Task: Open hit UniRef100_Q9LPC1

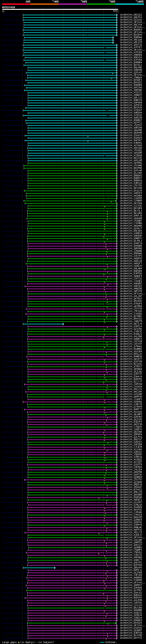Action: point(131,17)
